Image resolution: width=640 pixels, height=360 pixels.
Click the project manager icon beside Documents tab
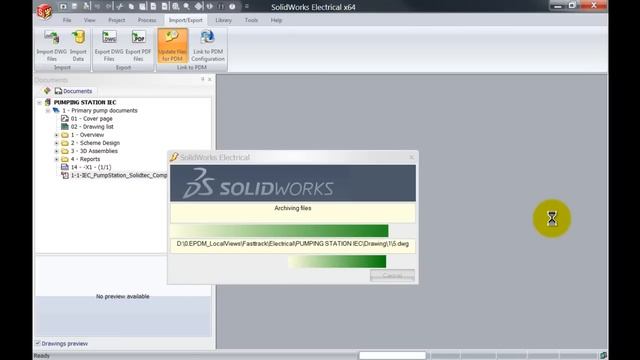coord(47,91)
